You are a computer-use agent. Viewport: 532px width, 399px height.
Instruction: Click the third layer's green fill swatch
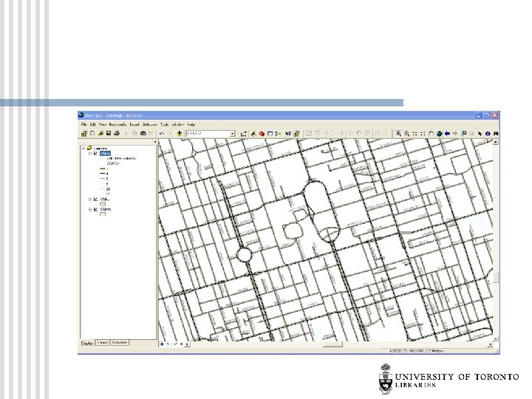103,214
